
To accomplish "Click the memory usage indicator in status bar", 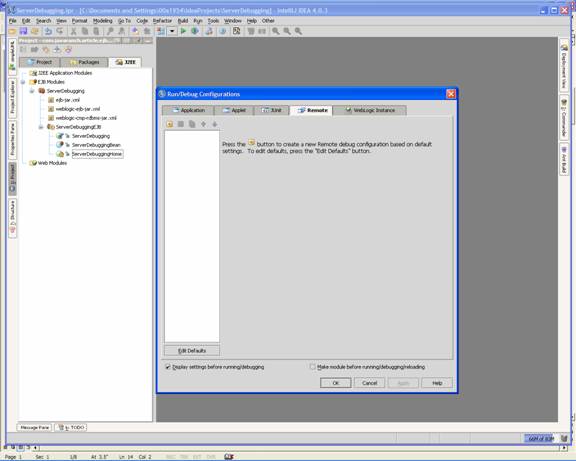I will pos(541,438).
